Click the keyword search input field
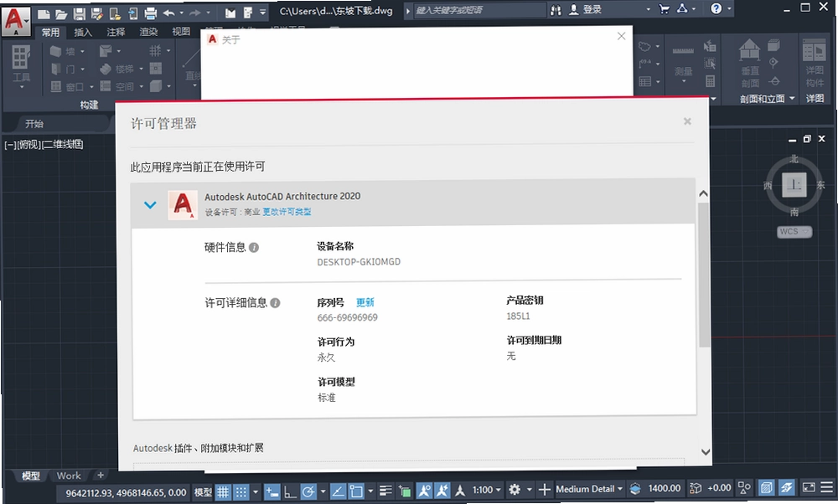Viewport: 838px width, 504px height. (x=479, y=10)
